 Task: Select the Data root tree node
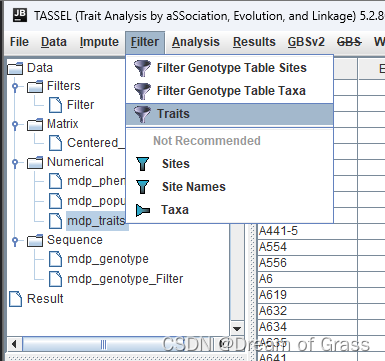tap(40, 68)
